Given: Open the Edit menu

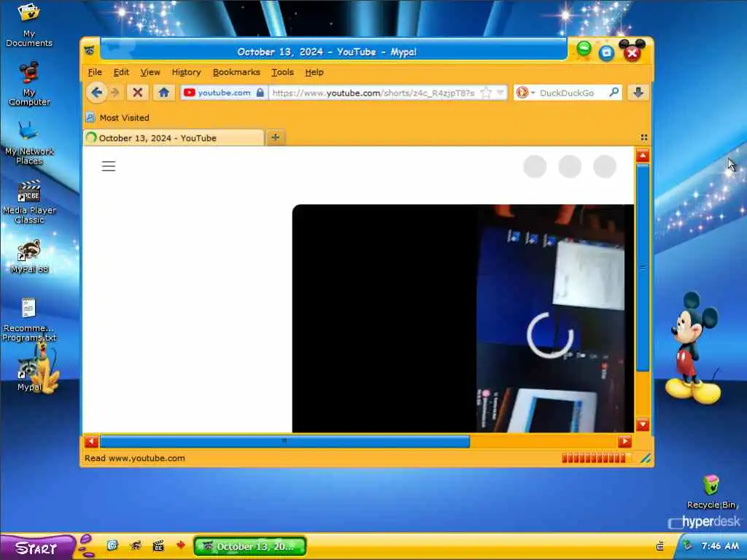Looking at the screenshot, I should tap(121, 72).
